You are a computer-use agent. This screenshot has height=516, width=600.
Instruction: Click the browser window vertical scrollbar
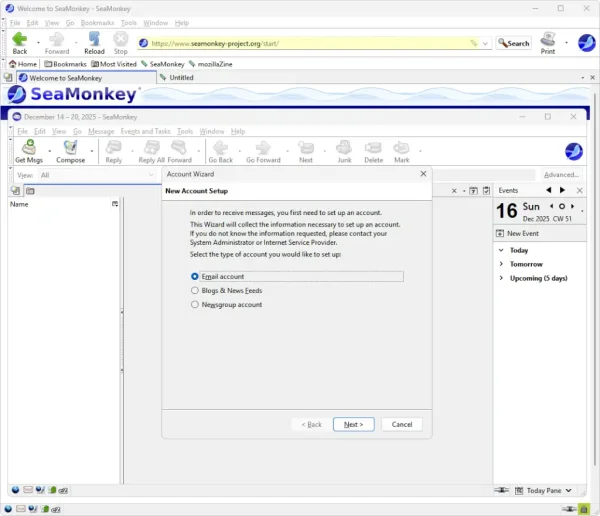[x=595, y=280]
